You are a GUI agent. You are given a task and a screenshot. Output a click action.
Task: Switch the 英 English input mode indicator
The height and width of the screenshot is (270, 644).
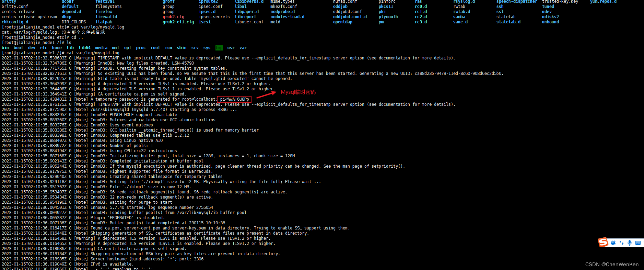[x=613, y=243]
